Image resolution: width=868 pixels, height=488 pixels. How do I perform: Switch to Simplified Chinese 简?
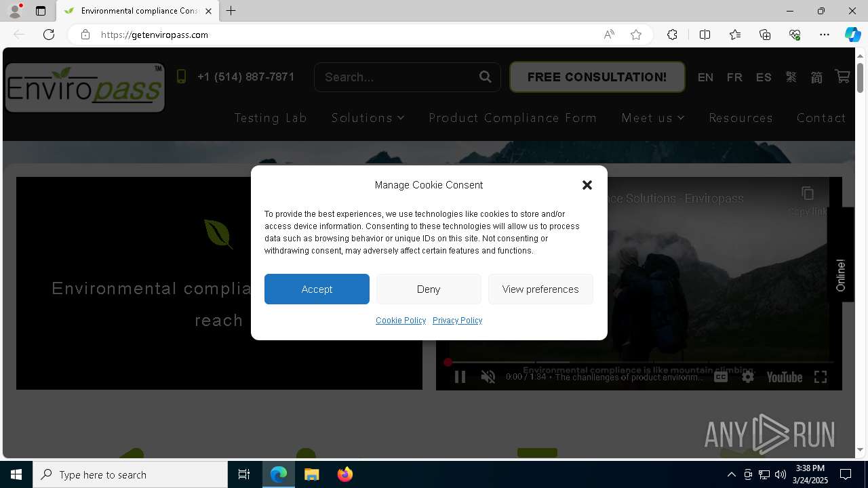816,77
